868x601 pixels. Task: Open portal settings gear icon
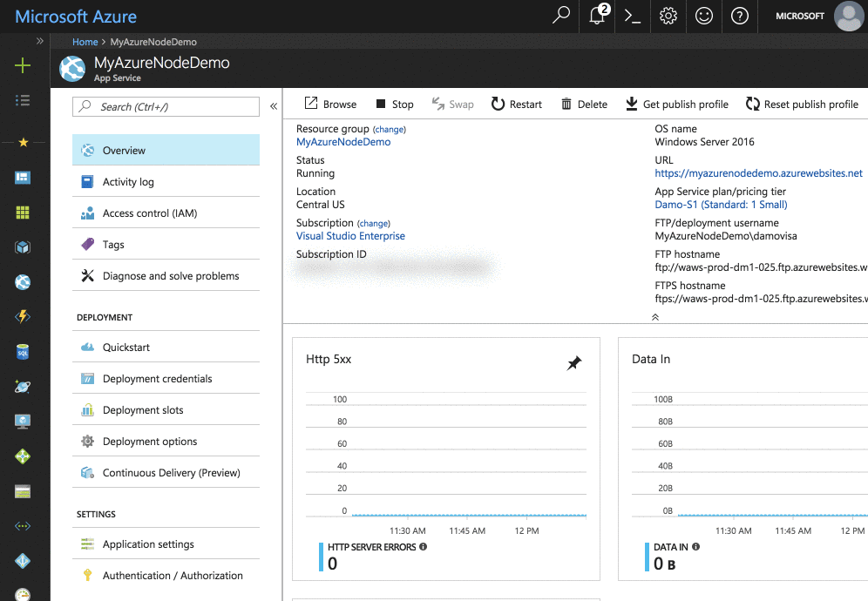click(668, 16)
